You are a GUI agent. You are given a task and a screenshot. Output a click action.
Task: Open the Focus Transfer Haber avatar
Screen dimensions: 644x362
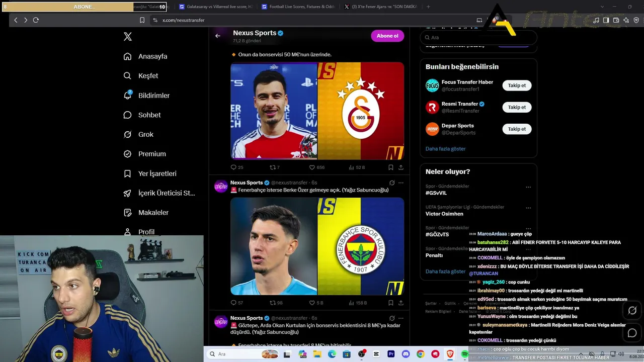tap(432, 85)
